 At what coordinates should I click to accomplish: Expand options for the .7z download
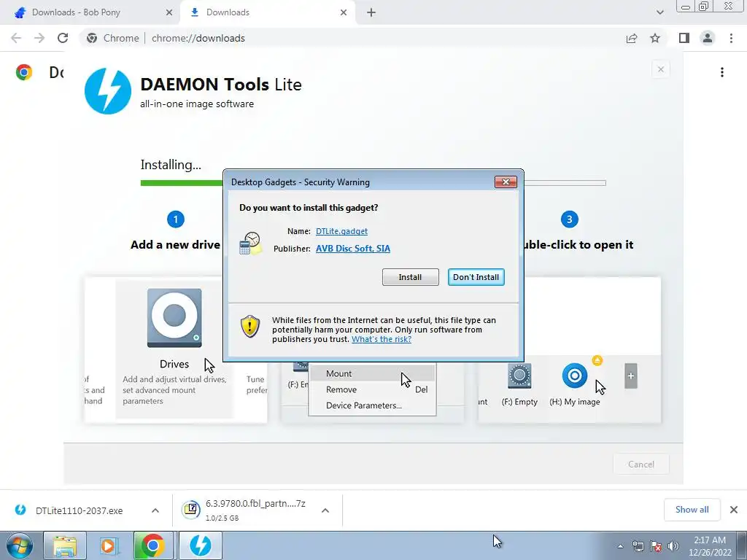pos(325,510)
